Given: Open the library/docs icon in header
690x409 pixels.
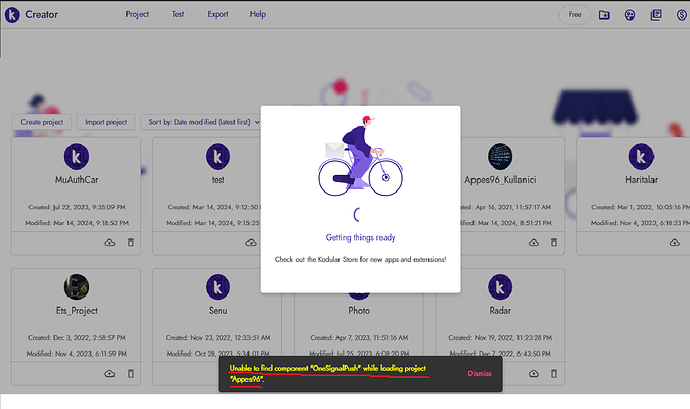Looking at the screenshot, I should pos(656,15).
